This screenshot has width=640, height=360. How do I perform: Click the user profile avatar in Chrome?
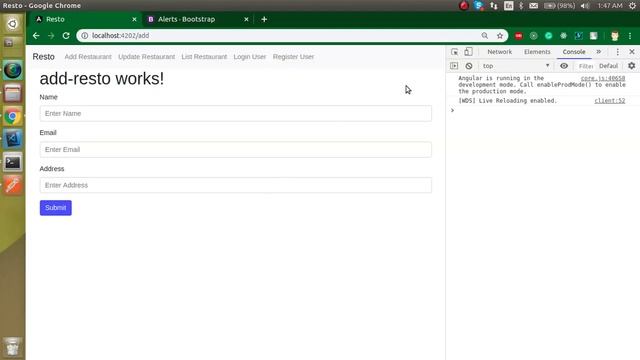[615, 36]
